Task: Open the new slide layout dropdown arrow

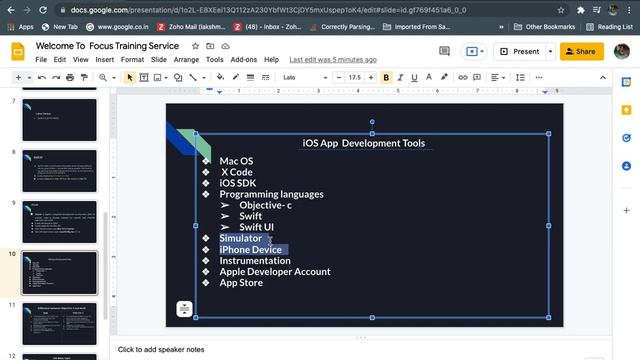Action: tap(29, 78)
